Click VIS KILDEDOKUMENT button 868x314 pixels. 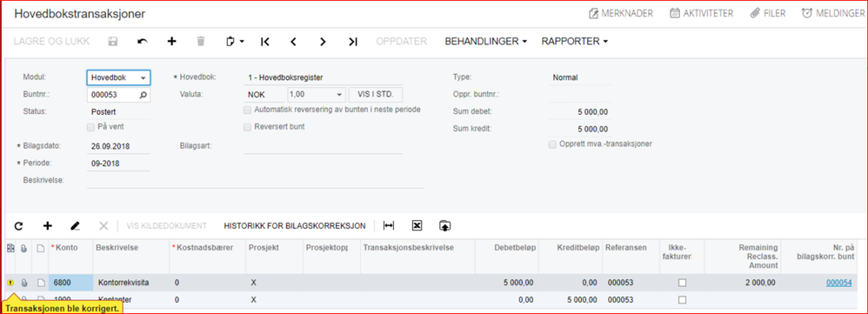point(167,226)
